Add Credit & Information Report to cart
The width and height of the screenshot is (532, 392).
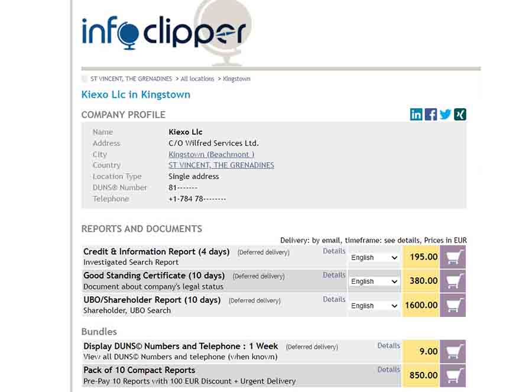tap(453, 257)
